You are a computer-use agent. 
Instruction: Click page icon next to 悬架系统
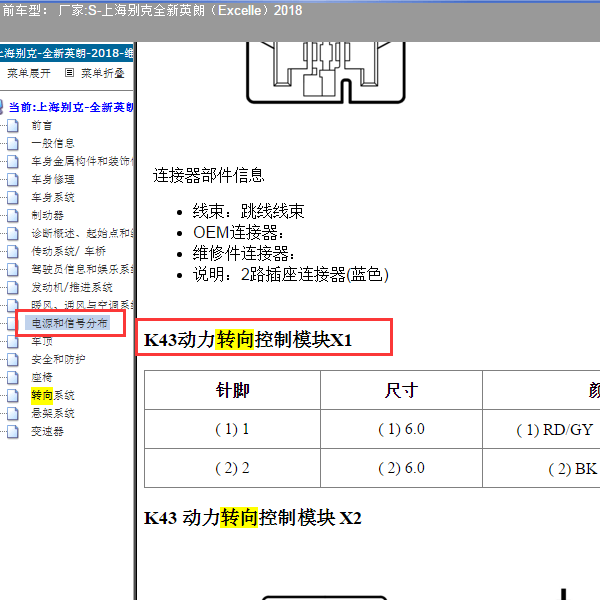click(13, 413)
